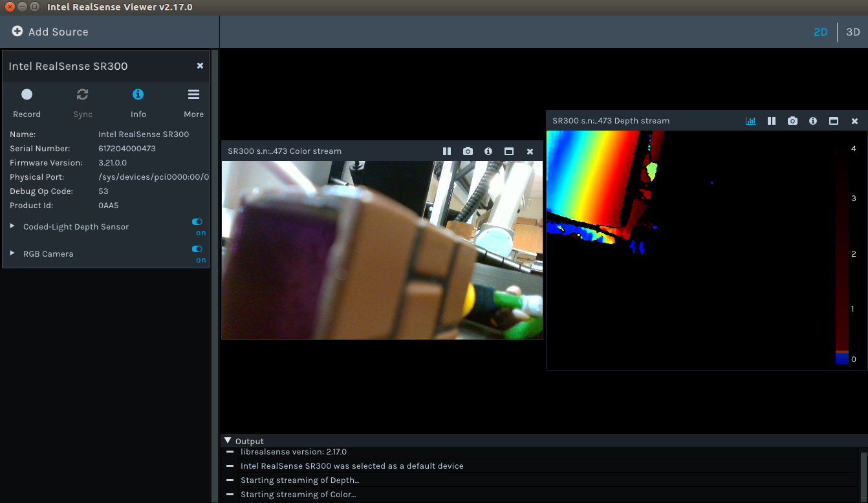Start recording with the Record button

pos(27,94)
